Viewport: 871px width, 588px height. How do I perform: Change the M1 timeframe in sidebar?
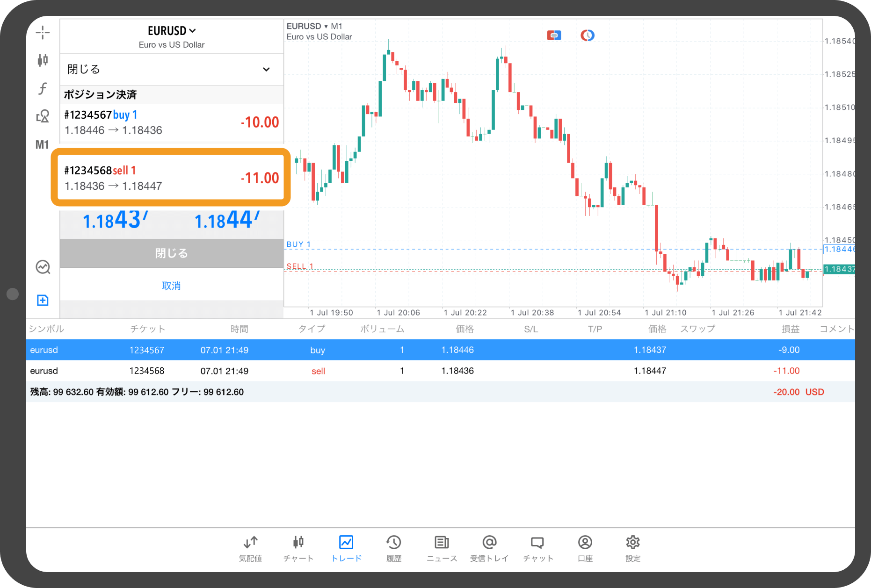click(x=42, y=145)
